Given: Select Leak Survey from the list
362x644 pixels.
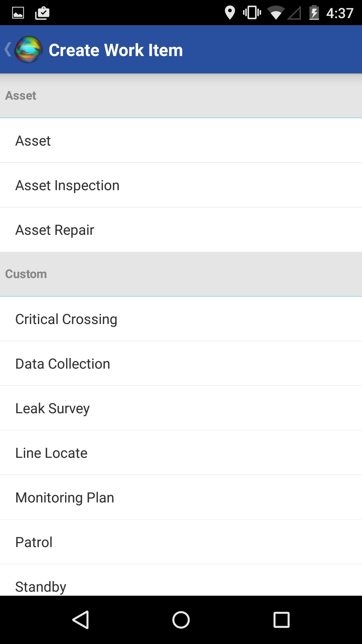Looking at the screenshot, I should [181, 408].
